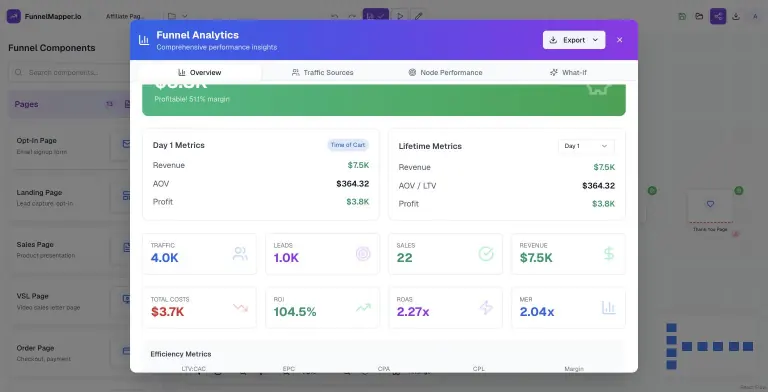The width and height of the screenshot is (768, 392).
Task: Select the Order Page component
Action: click(70, 353)
